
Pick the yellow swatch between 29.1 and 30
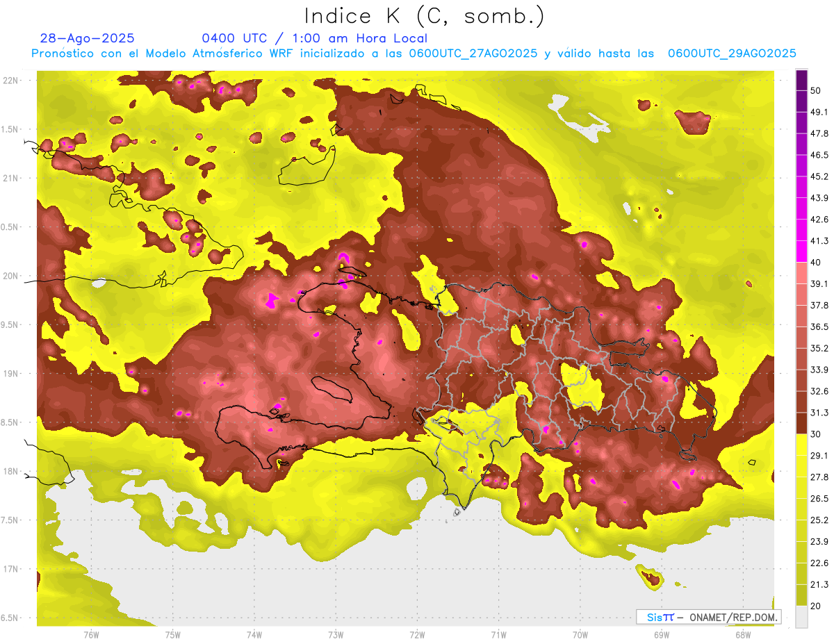(801, 445)
